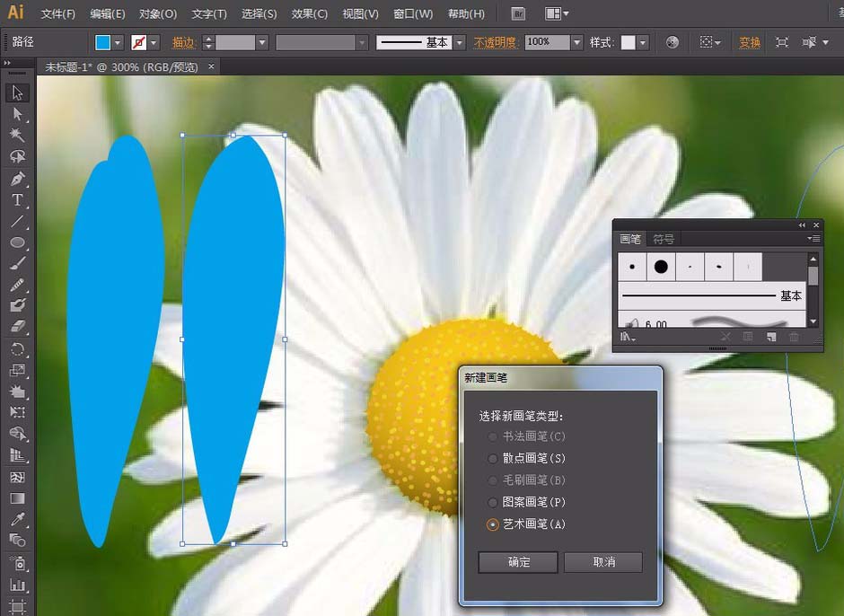Collapse the brush panel with double arrows

point(802,225)
